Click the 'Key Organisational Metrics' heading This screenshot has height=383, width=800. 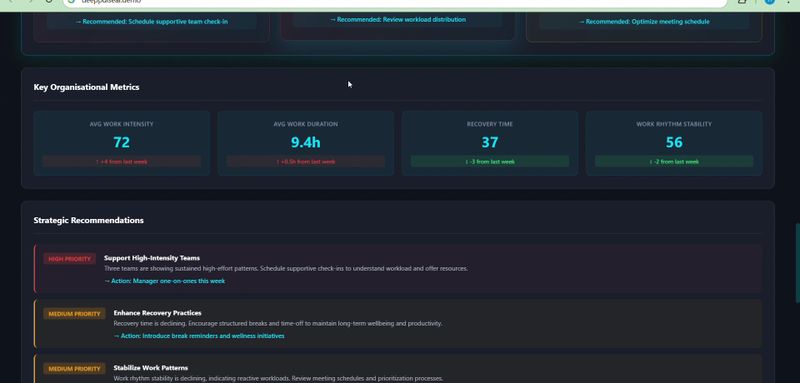(x=86, y=87)
